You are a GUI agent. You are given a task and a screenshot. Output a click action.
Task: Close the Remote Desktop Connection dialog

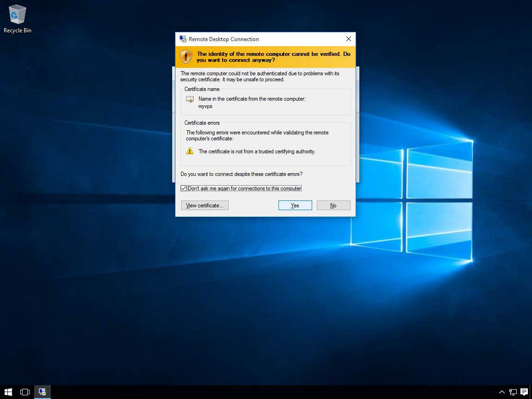[349, 39]
